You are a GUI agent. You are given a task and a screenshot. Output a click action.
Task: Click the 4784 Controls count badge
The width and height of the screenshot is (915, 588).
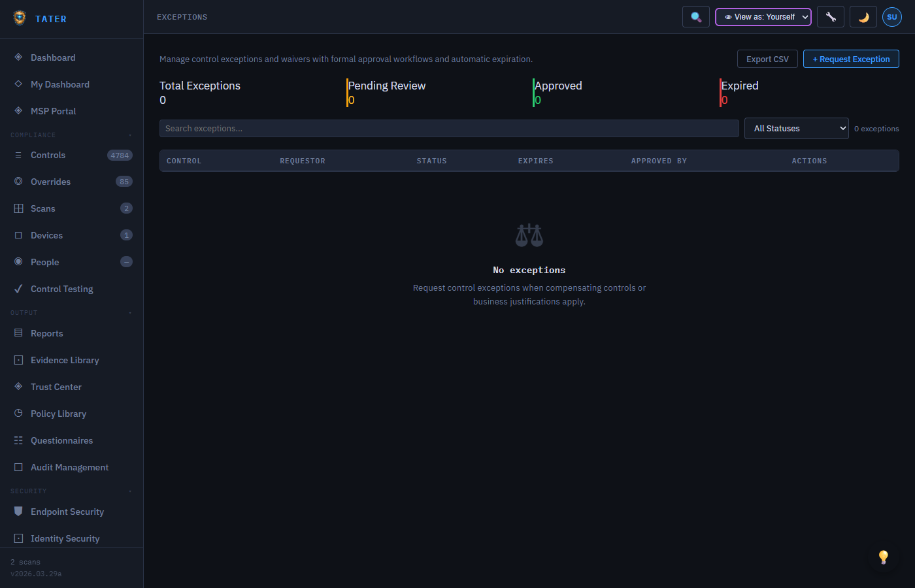(x=120, y=155)
